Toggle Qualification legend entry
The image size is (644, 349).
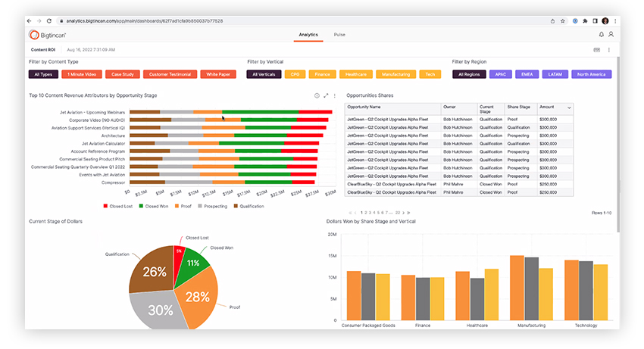[249, 206]
